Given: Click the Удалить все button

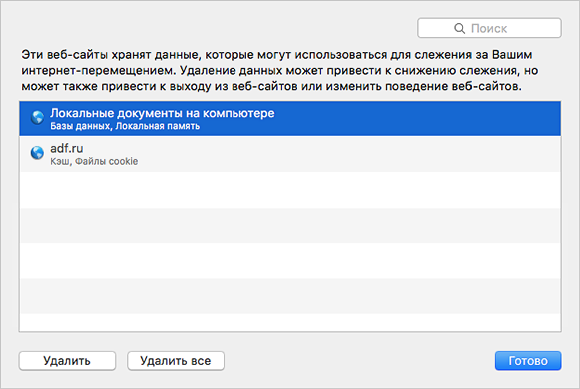Looking at the screenshot, I should click(176, 361).
